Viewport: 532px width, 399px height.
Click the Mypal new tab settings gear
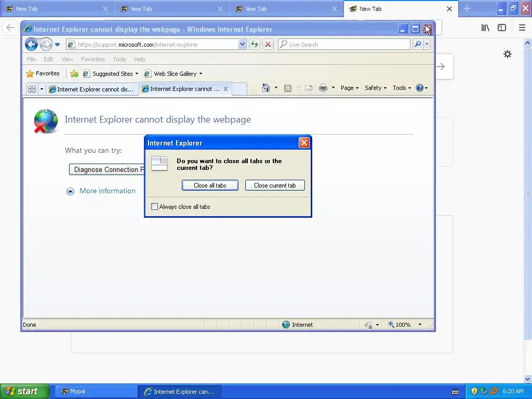click(x=507, y=54)
